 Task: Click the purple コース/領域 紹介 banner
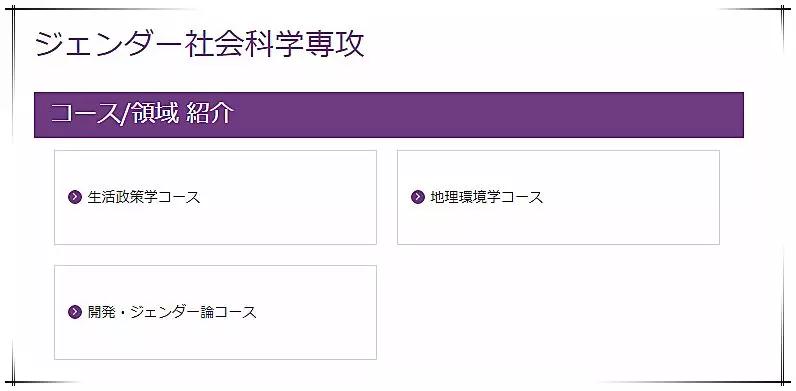[x=389, y=115]
